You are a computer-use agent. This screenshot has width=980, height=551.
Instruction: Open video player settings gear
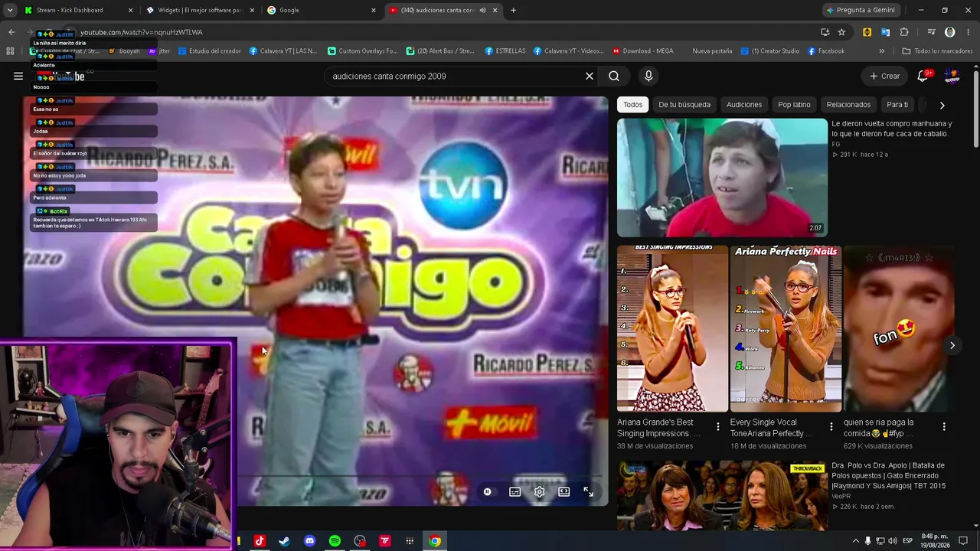(540, 492)
